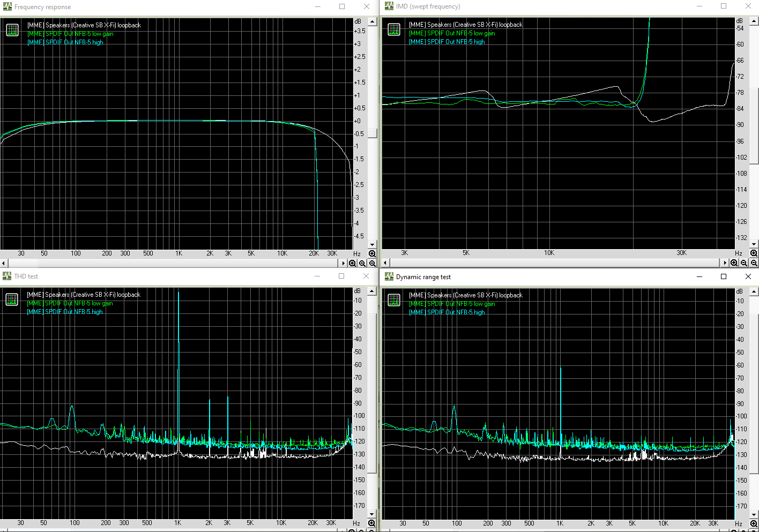
Task: Open legend icon in THD test graph
Action: pyautogui.click(x=12, y=299)
